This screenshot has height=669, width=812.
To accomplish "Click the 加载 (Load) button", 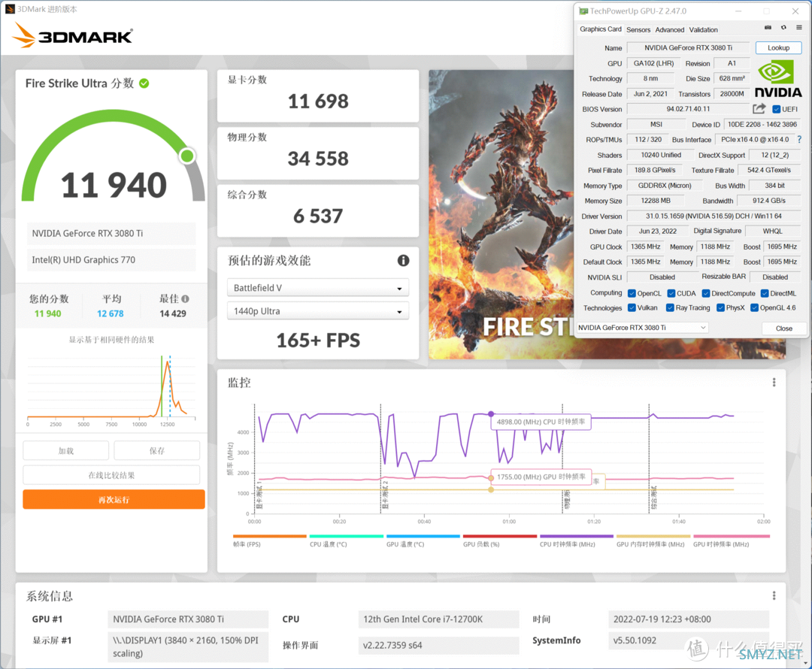I will (x=65, y=450).
